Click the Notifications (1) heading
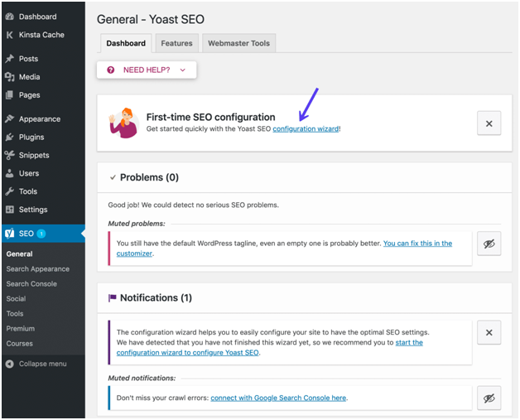Screen dimensions: 520x420 click(x=156, y=298)
